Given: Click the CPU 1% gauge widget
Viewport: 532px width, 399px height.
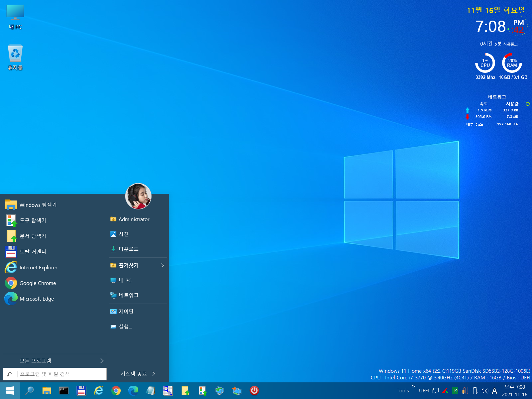Looking at the screenshot, I should click(485, 63).
